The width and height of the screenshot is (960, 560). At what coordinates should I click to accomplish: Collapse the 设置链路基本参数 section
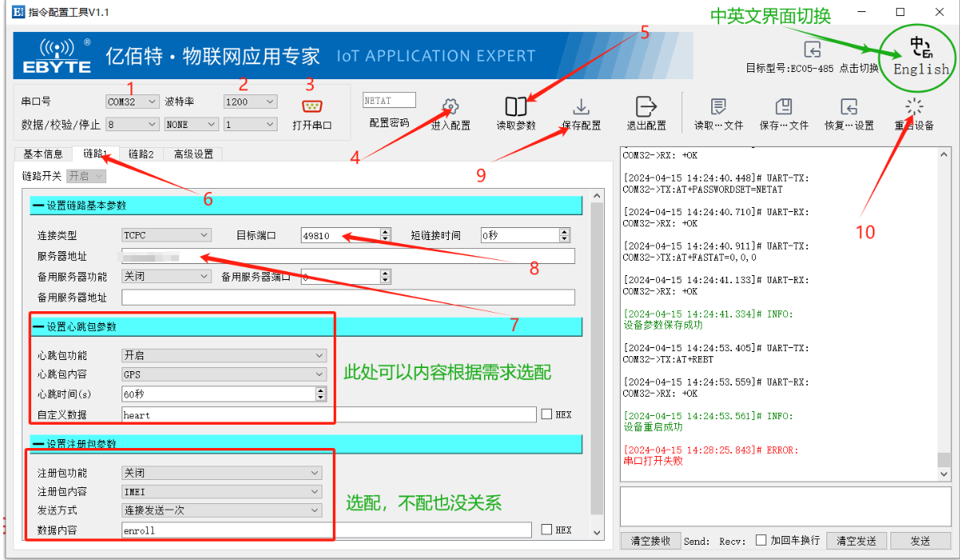tap(38, 206)
